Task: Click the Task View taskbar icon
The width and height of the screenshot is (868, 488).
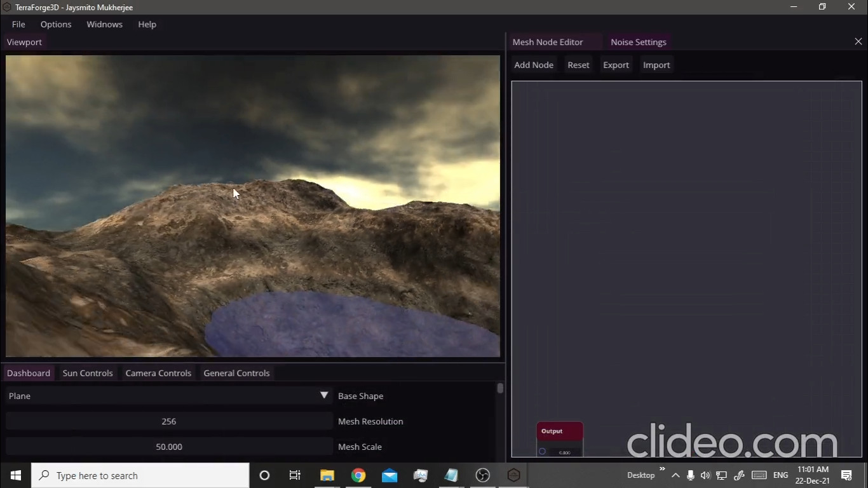Action: (x=295, y=475)
